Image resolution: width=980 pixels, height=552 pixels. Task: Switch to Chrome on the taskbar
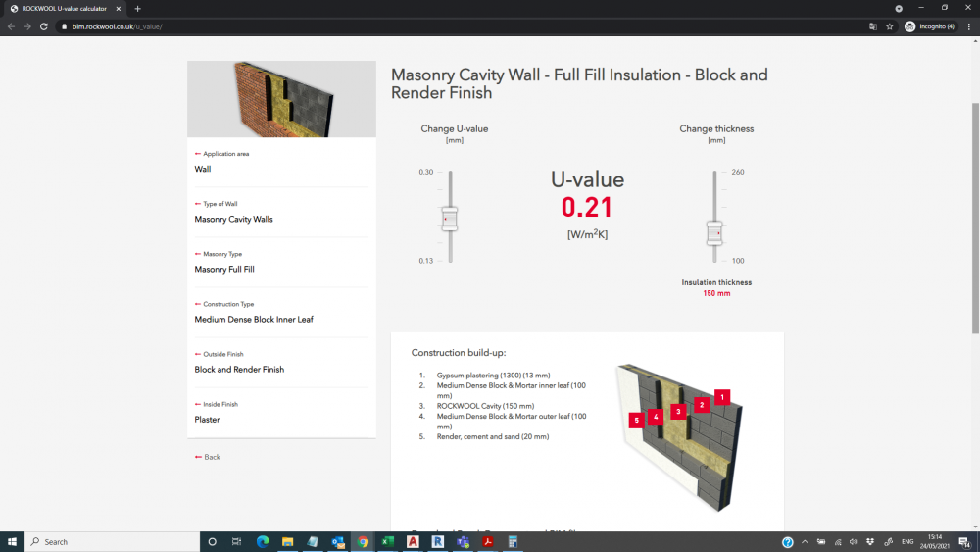coord(364,541)
